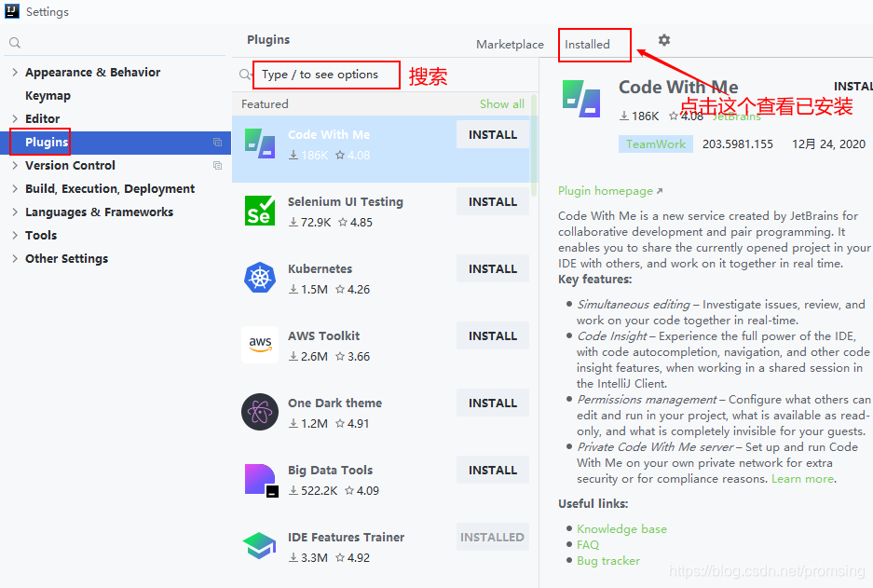Image resolution: width=873 pixels, height=588 pixels.
Task: Expand Build, Execution, Deployment node arrow
Action: 15,189
